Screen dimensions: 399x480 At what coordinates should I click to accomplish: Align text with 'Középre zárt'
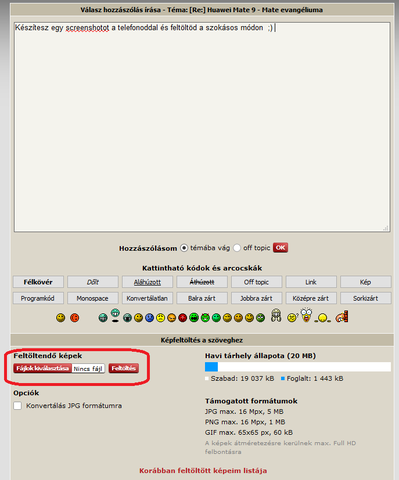[x=311, y=298]
